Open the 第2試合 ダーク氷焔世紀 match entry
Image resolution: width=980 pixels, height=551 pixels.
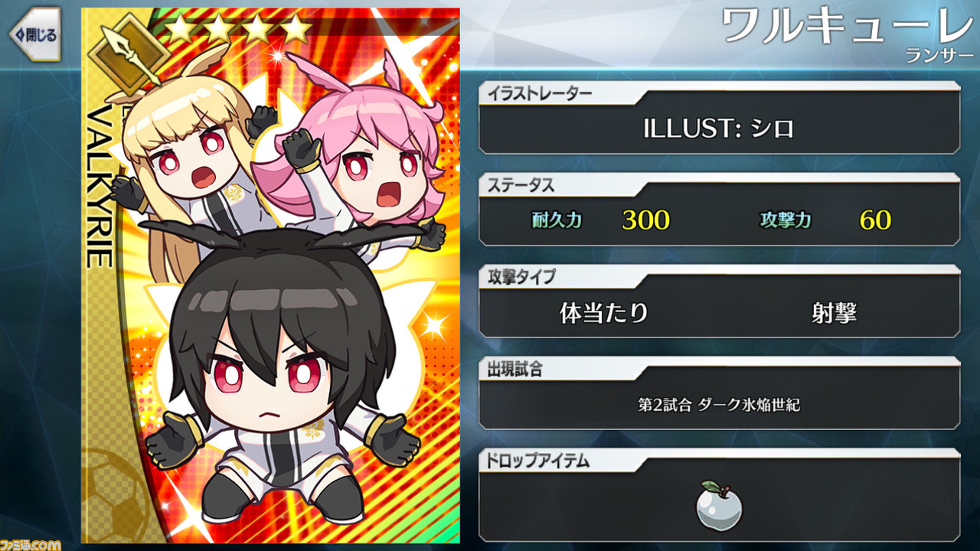719,405
